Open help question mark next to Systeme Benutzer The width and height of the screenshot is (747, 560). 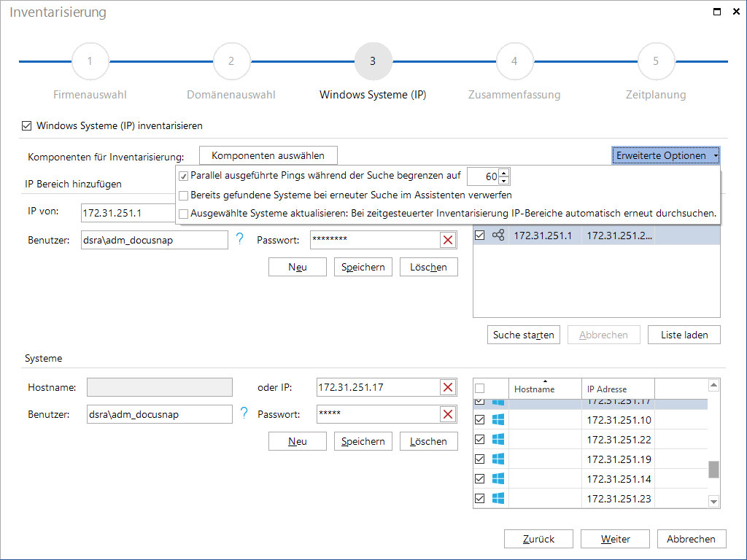(244, 413)
